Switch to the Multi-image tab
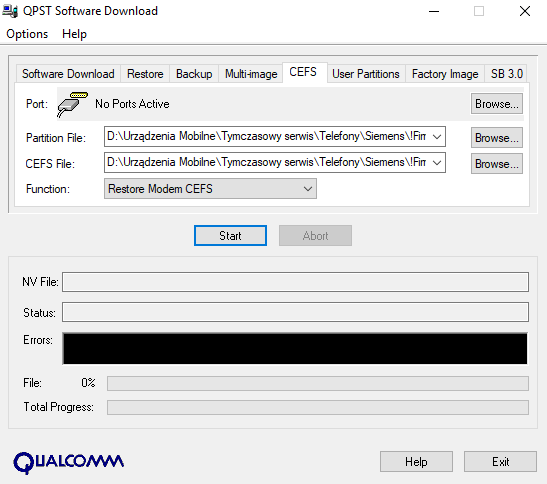 [251, 74]
